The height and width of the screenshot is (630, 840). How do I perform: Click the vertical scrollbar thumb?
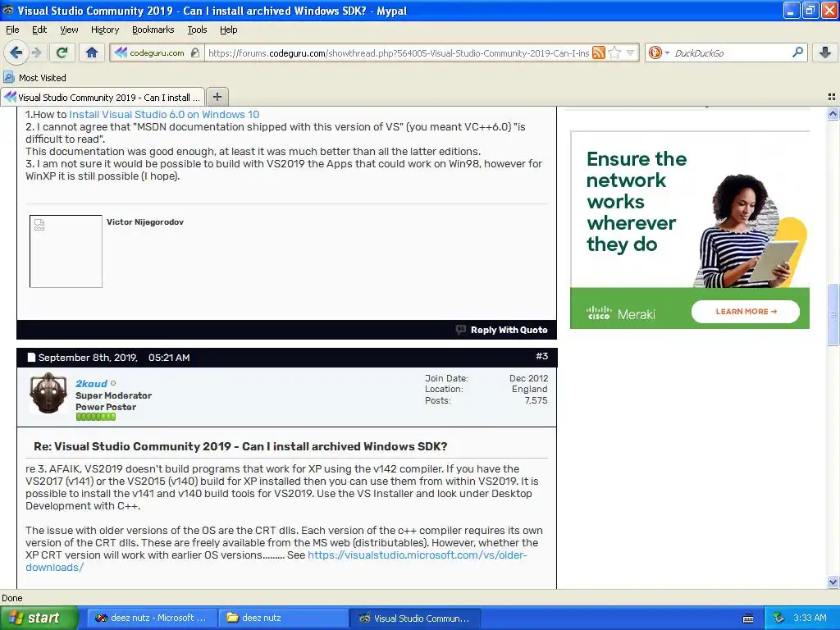pos(833,314)
